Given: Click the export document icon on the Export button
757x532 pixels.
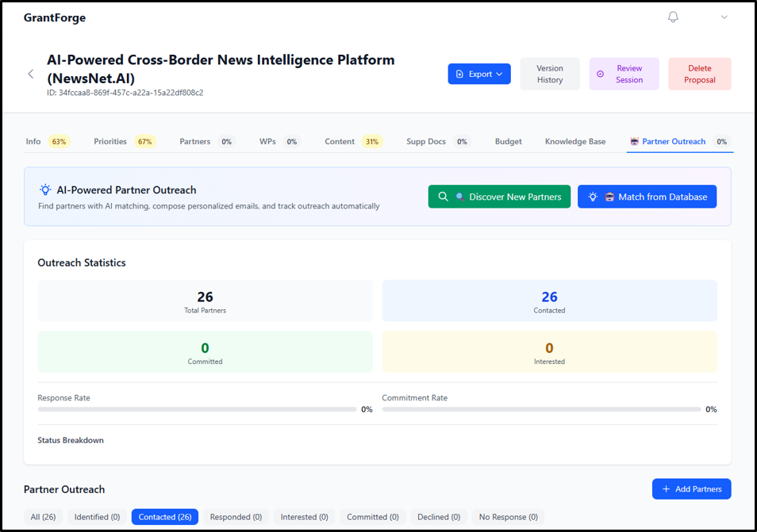Looking at the screenshot, I should pyautogui.click(x=459, y=74).
